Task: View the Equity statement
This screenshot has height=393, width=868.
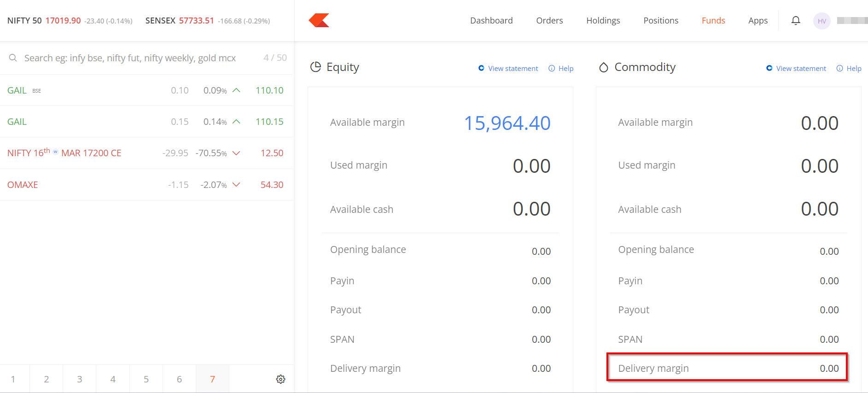Action: coord(513,69)
